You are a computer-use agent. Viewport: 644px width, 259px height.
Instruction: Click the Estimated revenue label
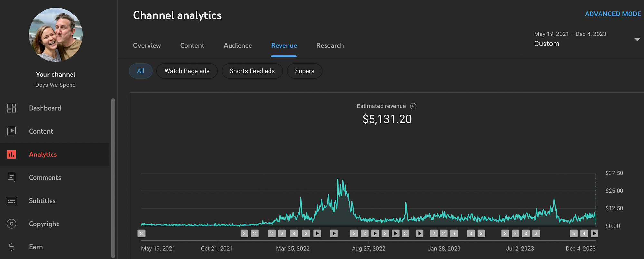(x=381, y=106)
